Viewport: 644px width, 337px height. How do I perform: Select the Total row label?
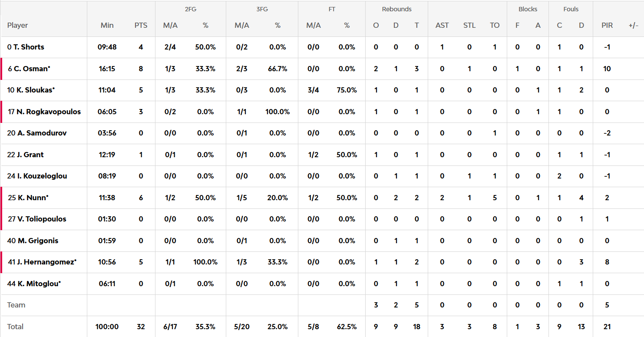[16, 327]
